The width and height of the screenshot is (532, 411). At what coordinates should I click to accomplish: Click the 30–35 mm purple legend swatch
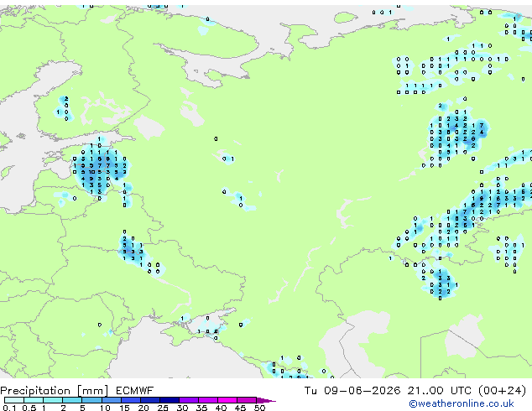tap(189, 400)
